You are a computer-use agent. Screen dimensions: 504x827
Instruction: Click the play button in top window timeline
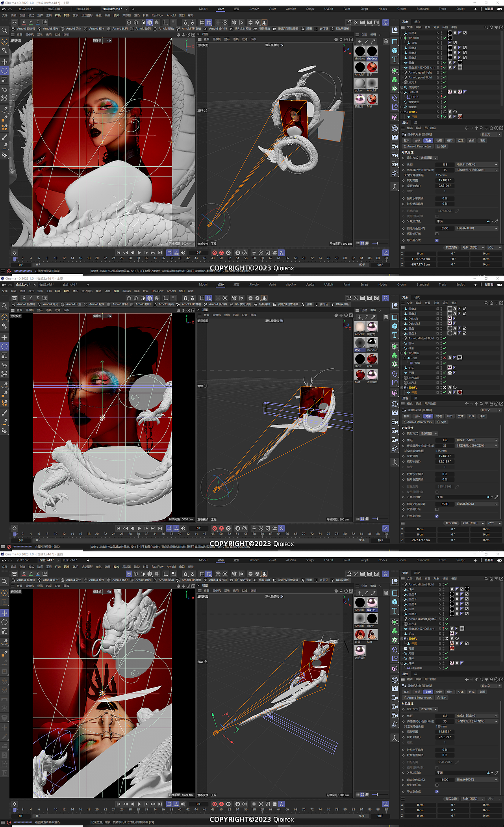pyautogui.click(x=139, y=253)
